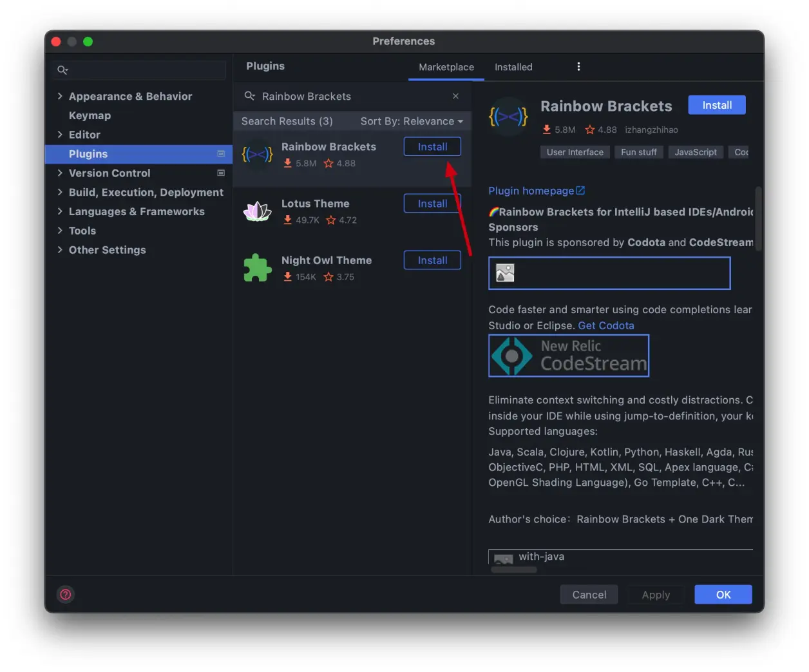Click the external link icon beside Plugin homepage
Screen dimensions: 809x672
(x=580, y=191)
